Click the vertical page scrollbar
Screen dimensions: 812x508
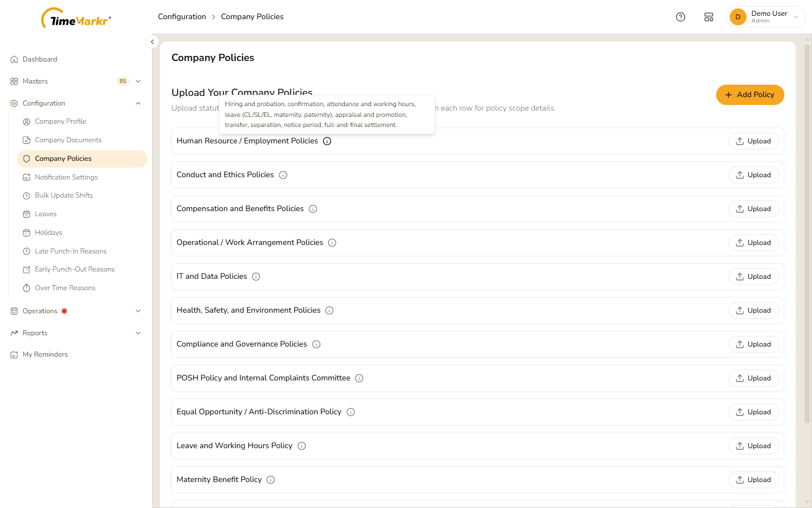pos(807,234)
